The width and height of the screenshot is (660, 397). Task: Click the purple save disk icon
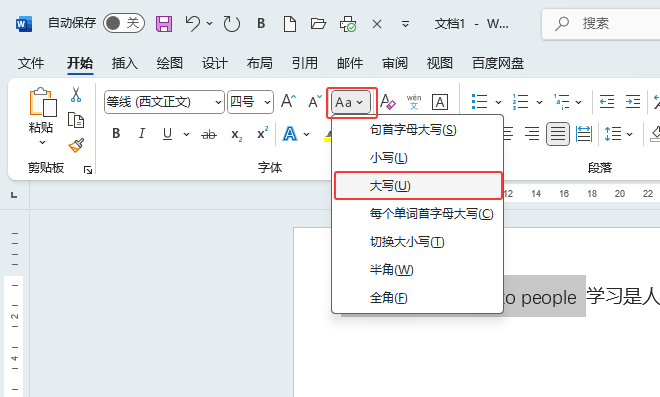[164, 24]
